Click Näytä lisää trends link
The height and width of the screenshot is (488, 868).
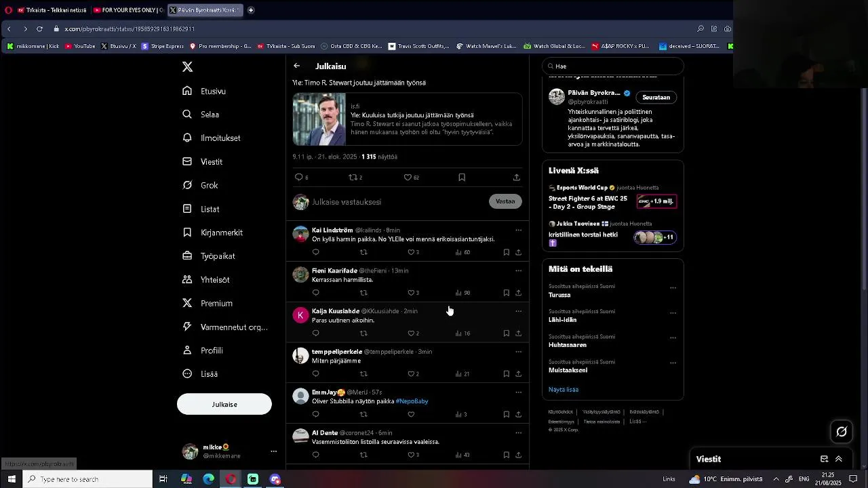pyautogui.click(x=564, y=390)
